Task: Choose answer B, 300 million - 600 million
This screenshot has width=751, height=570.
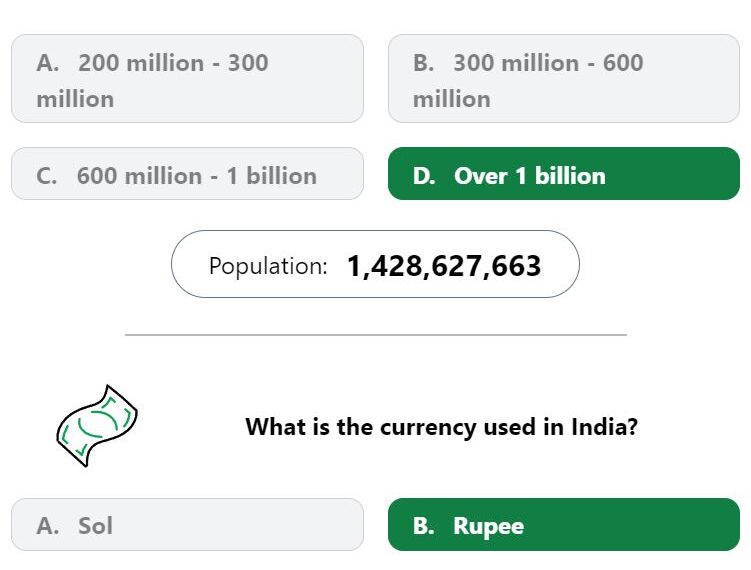Action: click(x=564, y=79)
